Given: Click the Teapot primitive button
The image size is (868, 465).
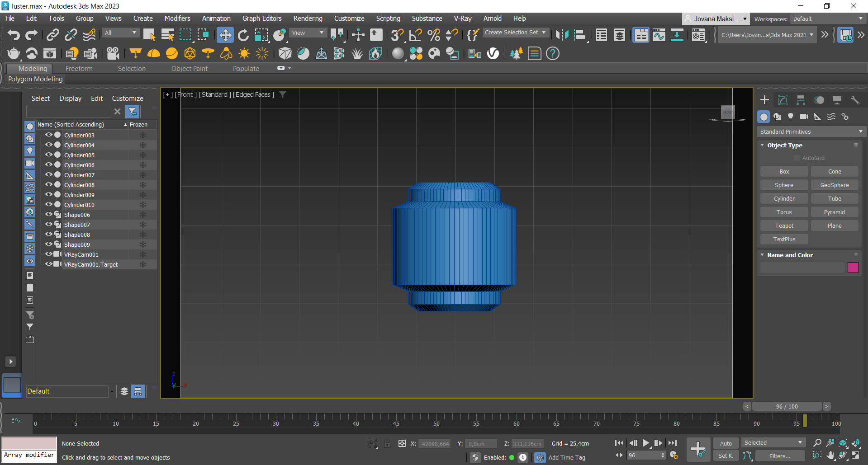Looking at the screenshot, I should pos(784,226).
